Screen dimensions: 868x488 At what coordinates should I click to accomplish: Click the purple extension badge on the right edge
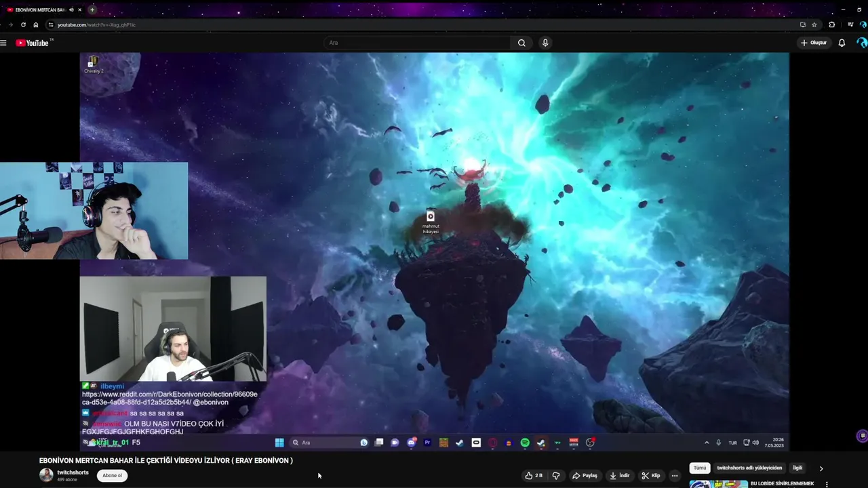pyautogui.click(x=862, y=436)
